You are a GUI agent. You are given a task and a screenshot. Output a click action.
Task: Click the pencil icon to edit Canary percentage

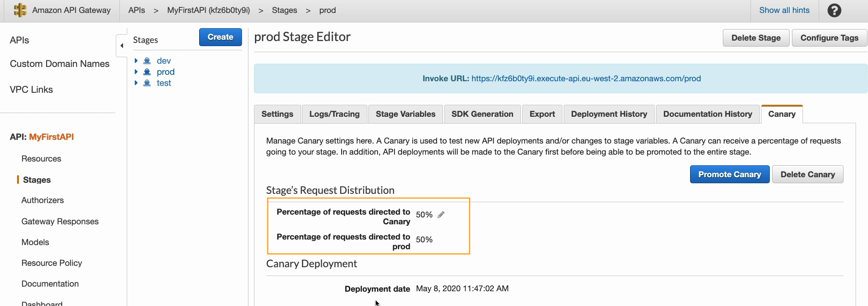(x=441, y=215)
